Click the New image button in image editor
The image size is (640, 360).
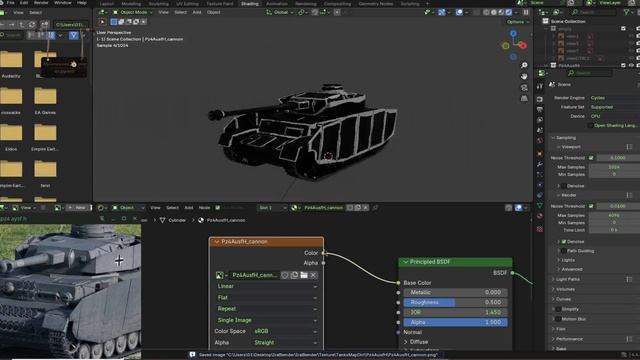pyautogui.click(x=78, y=208)
